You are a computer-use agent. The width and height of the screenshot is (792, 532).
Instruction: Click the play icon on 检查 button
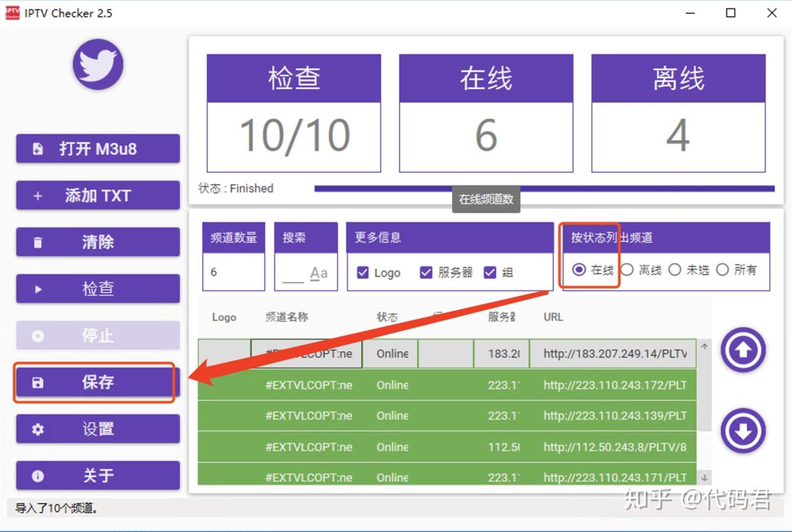(36, 288)
